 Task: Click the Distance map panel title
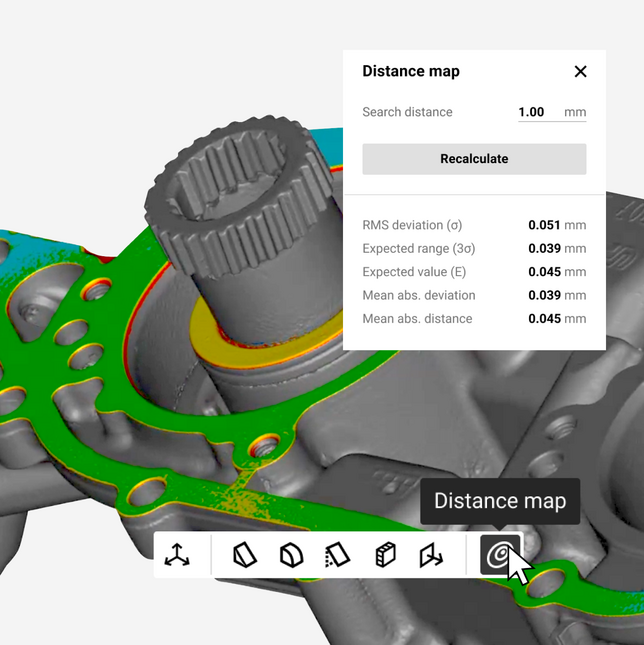pyautogui.click(x=411, y=71)
